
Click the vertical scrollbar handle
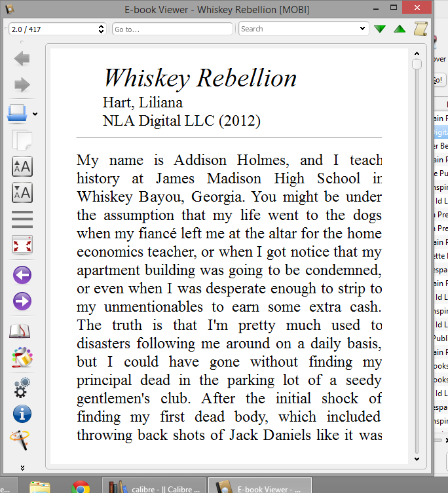pyautogui.click(x=417, y=64)
